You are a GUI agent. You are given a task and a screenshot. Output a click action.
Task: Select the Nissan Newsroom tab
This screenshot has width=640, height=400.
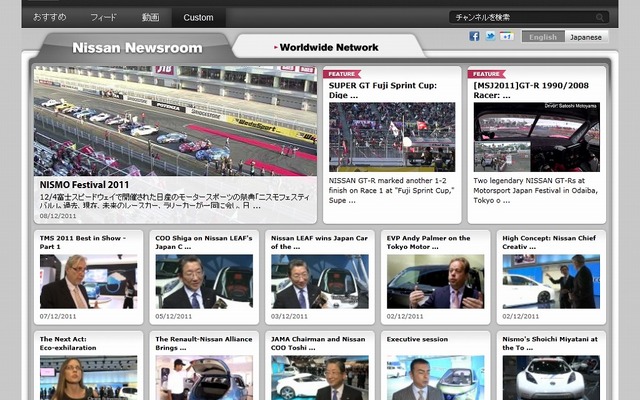(137, 48)
